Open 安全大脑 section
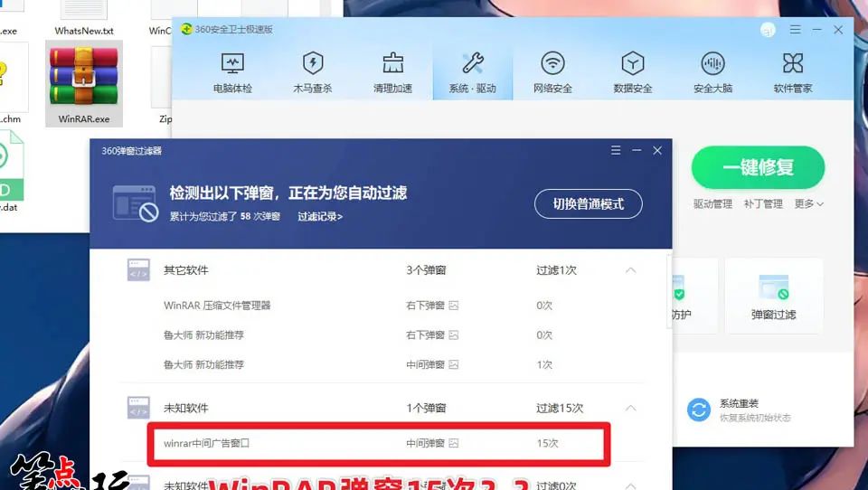Image resolution: width=868 pixels, height=490 pixels. [x=713, y=72]
